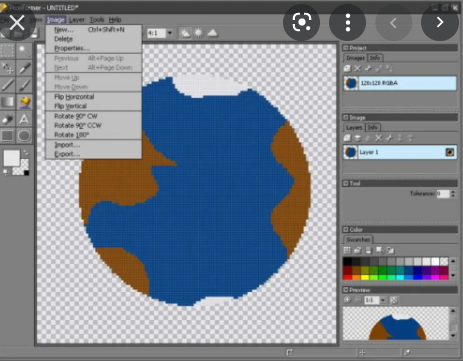This screenshot has width=463, height=361.
Task: Click the Tolerance input field
Action: [443, 194]
